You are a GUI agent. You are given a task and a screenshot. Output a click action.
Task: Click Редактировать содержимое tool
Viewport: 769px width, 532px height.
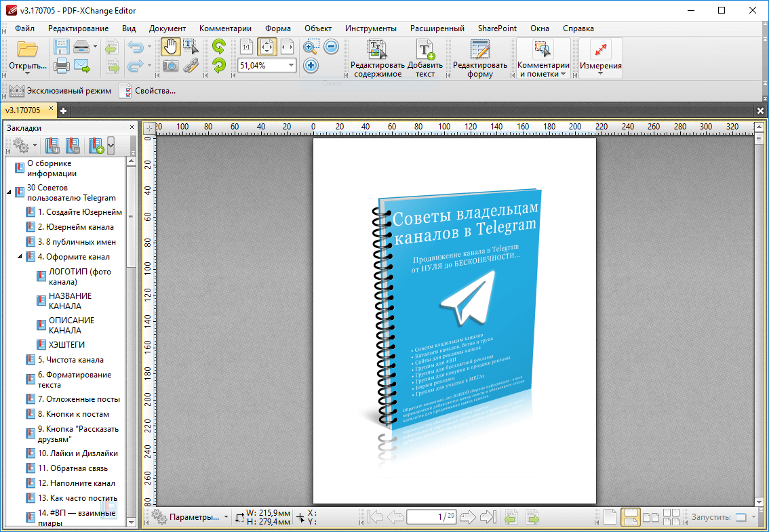click(378, 58)
